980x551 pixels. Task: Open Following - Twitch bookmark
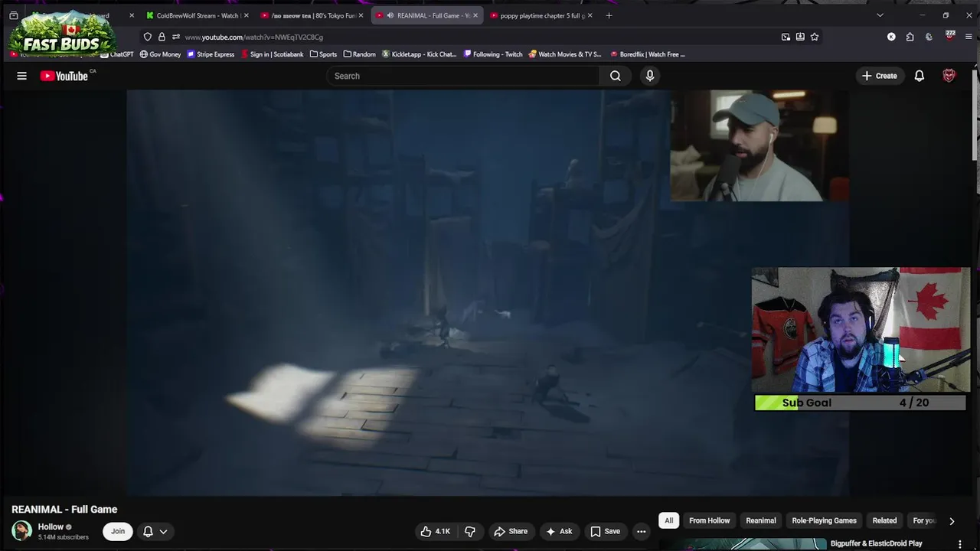(x=493, y=54)
